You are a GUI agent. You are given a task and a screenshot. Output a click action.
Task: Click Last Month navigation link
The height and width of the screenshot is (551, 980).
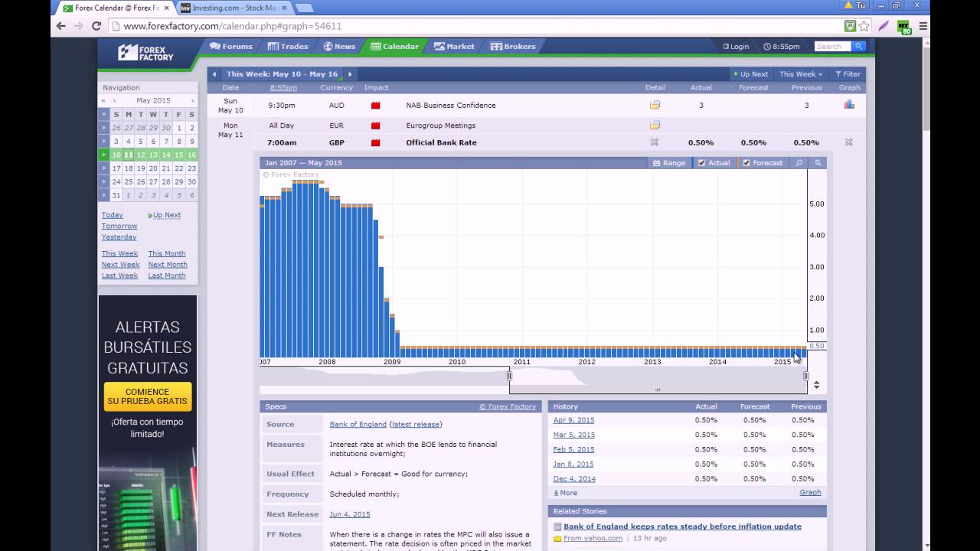coord(167,275)
